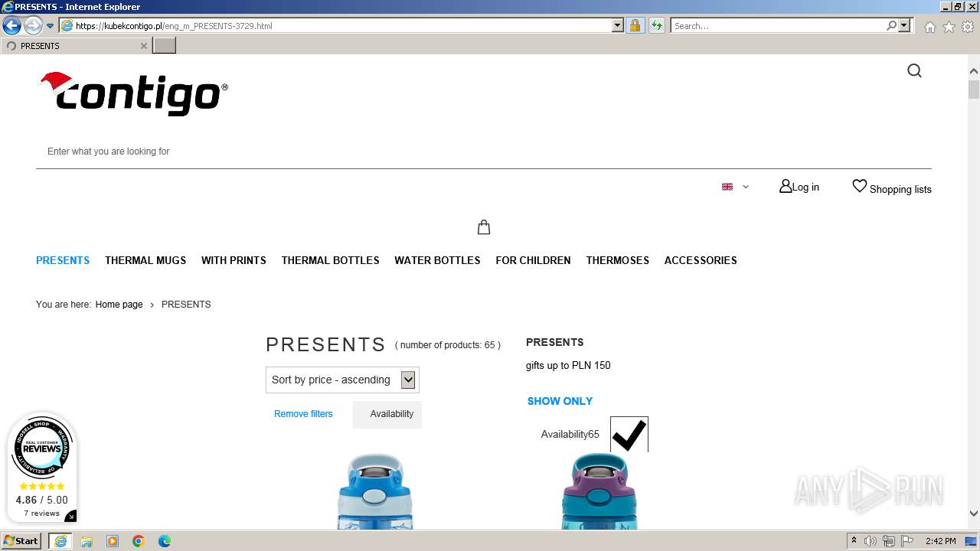The width and height of the screenshot is (980, 551).
Task: Click the browser Search box
Action: tap(779, 25)
